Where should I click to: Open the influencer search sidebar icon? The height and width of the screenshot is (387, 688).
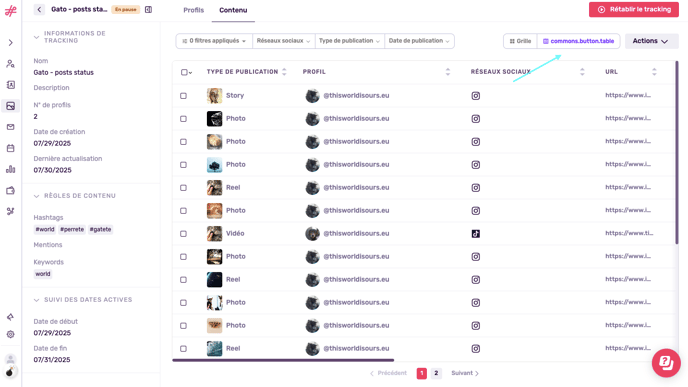11,64
